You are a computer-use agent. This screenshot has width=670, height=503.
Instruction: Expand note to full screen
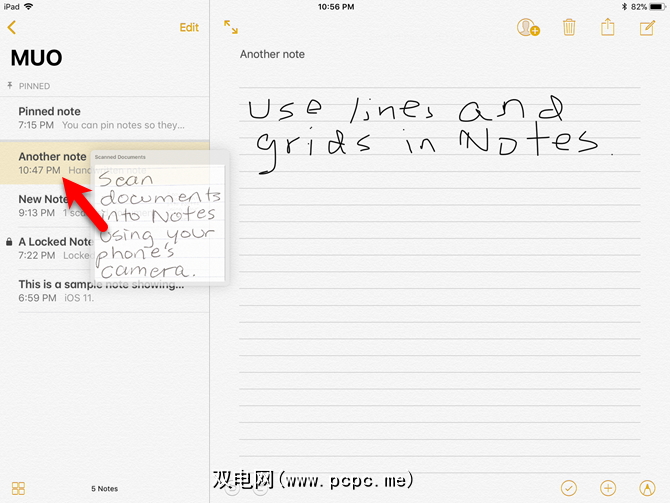coord(231,28)
